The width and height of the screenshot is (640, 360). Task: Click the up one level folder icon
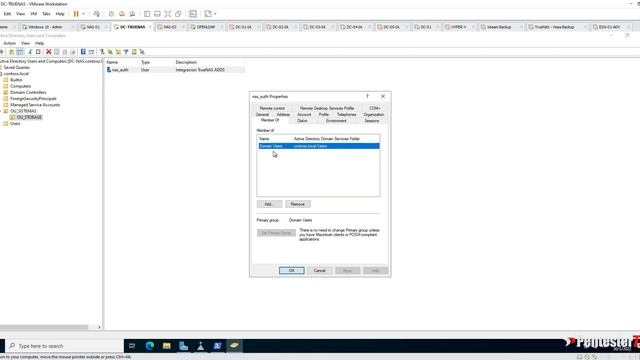(x=11, y=52)
